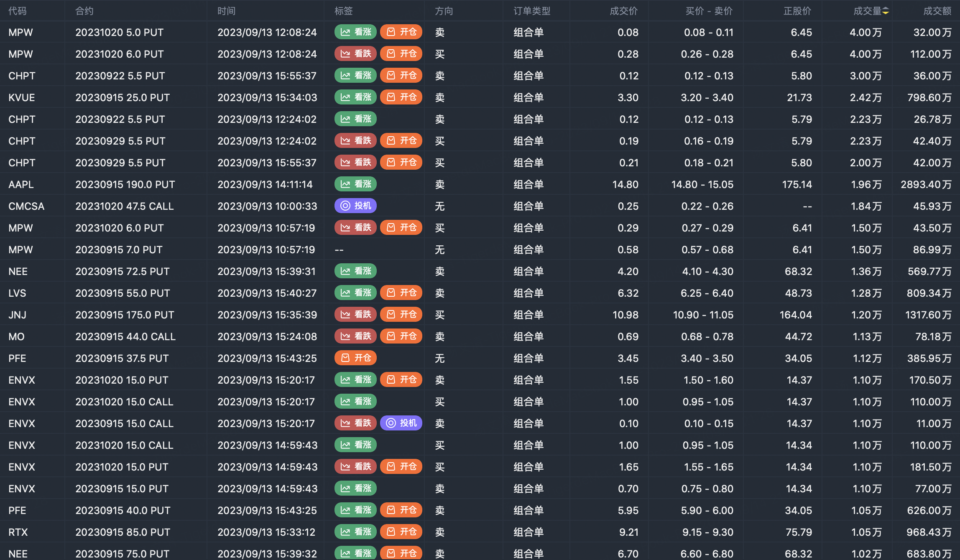The width and height of the screenshot is (960, 560).
Task: Click 看跌 tag on JNJ row
Action: 355,315
